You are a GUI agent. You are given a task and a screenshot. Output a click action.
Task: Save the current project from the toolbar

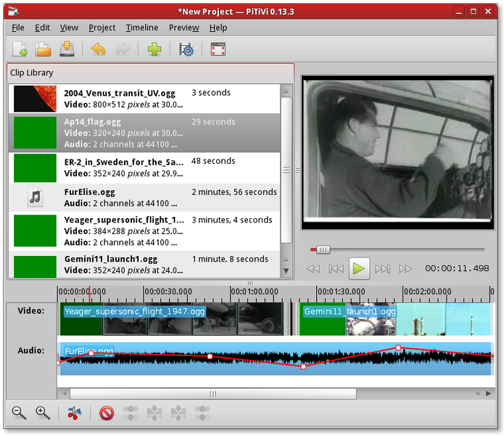[x=67, y=49]
